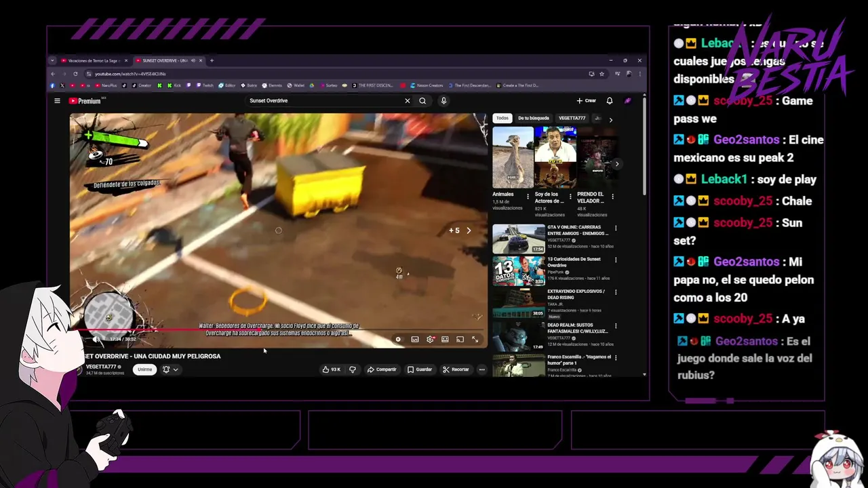The width and height of the screenshot is (868, 488).
Task: Mute the video player volume
Action: pyautogui.click(x=96, y=339)
